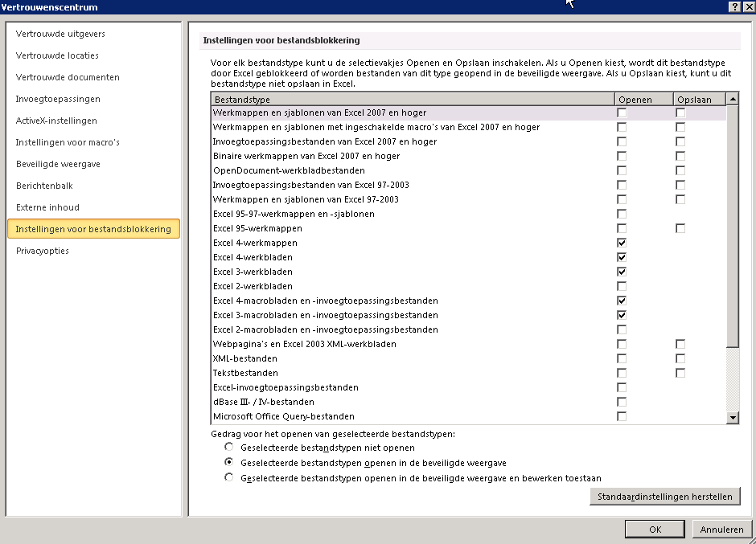This screenshot has height=544, width=756.
Task: Check Opslaan for Binaire werkmappen
Action: pyautogui.click(x=680, y=156)
